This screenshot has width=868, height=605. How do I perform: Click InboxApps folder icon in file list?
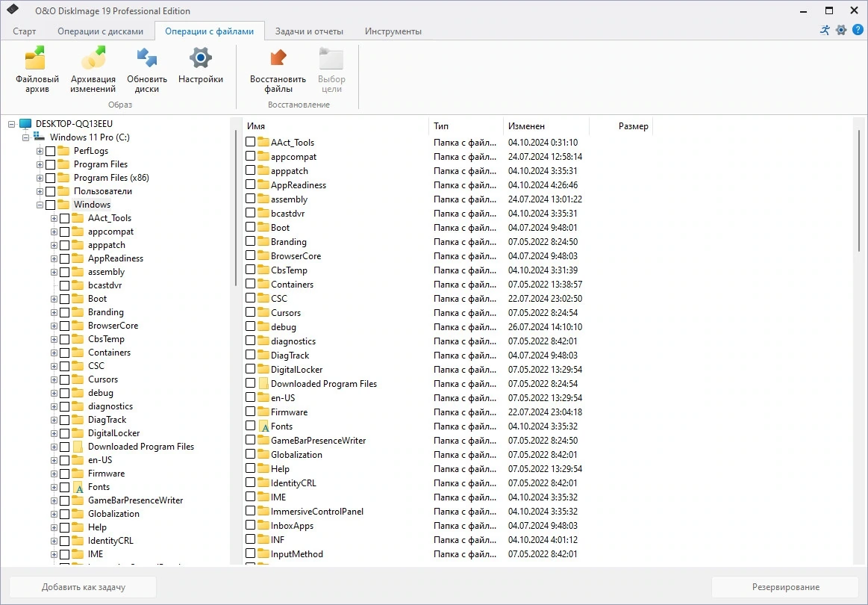pyautogui.click(x=263, y=525)
